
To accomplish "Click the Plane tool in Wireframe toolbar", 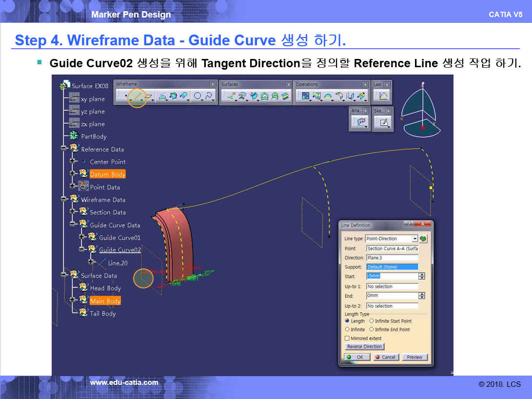I will (x=149, y=96).
